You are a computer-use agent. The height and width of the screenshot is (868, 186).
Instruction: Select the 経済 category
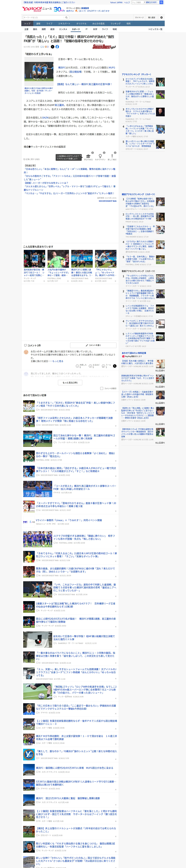(52, 29)
